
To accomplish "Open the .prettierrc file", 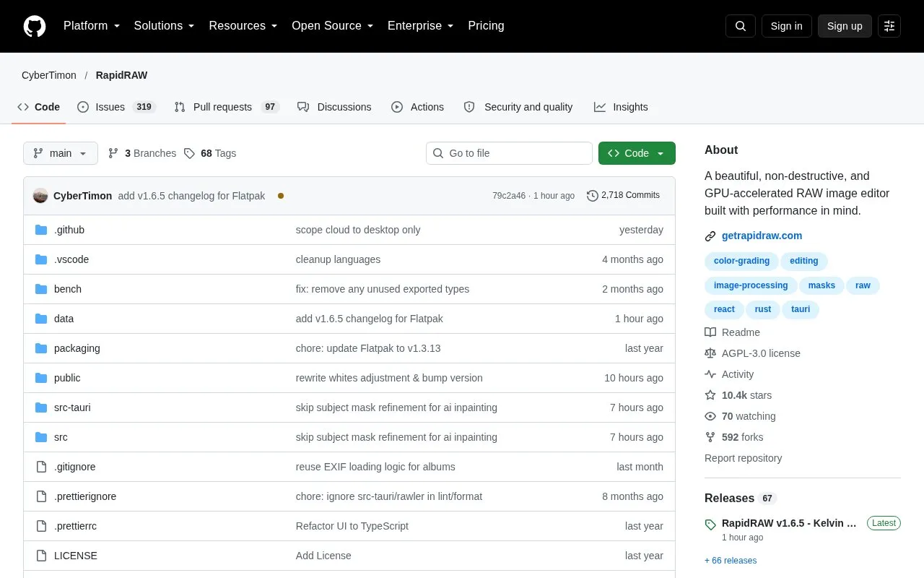I will 75,526.
